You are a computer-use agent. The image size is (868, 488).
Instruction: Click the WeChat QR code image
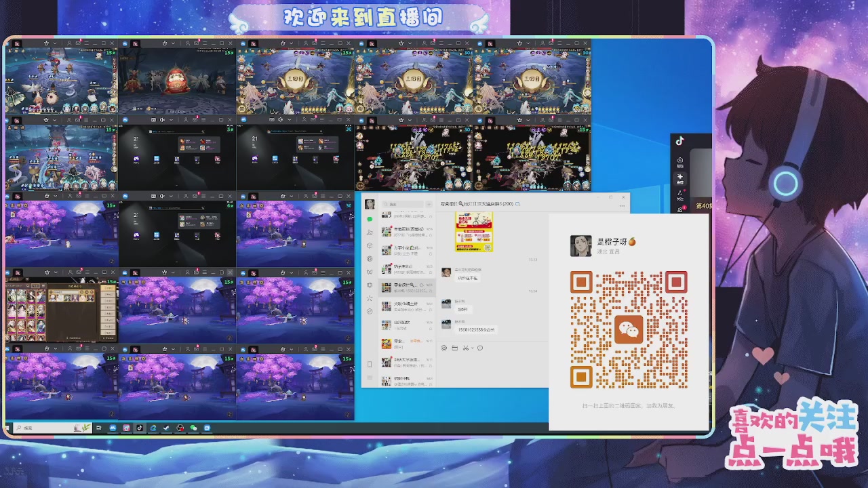[x=629, y=329]
